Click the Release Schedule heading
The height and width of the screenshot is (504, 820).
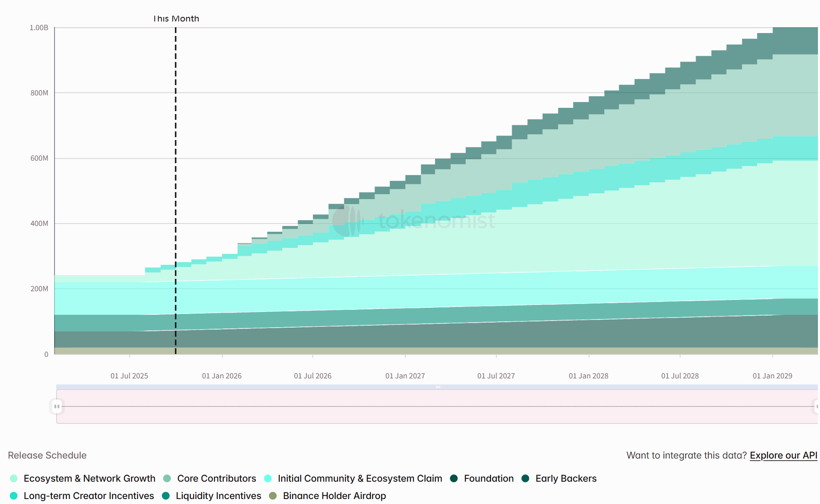click(47, 455)
